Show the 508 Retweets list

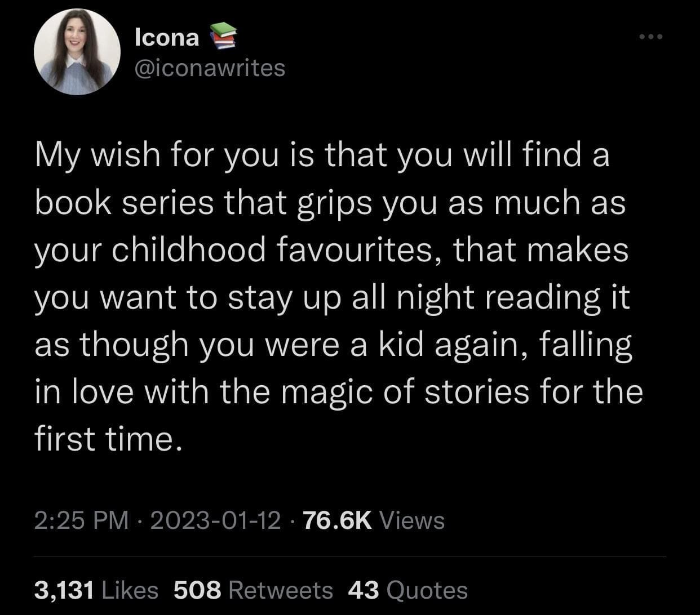pos(254,590)
